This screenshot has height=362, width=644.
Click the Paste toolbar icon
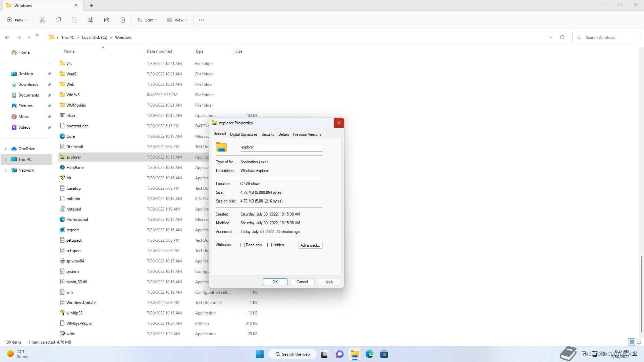tap(74, 20)
